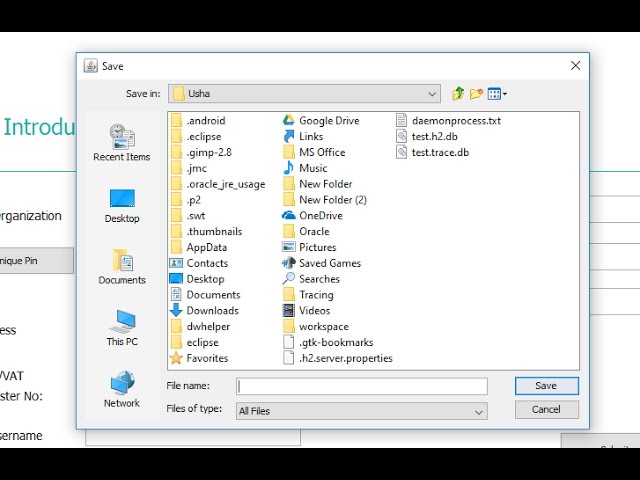This screenshot has height=480, width=640.
Task: Select the Documents folder in file list
Action: point(205,295)
